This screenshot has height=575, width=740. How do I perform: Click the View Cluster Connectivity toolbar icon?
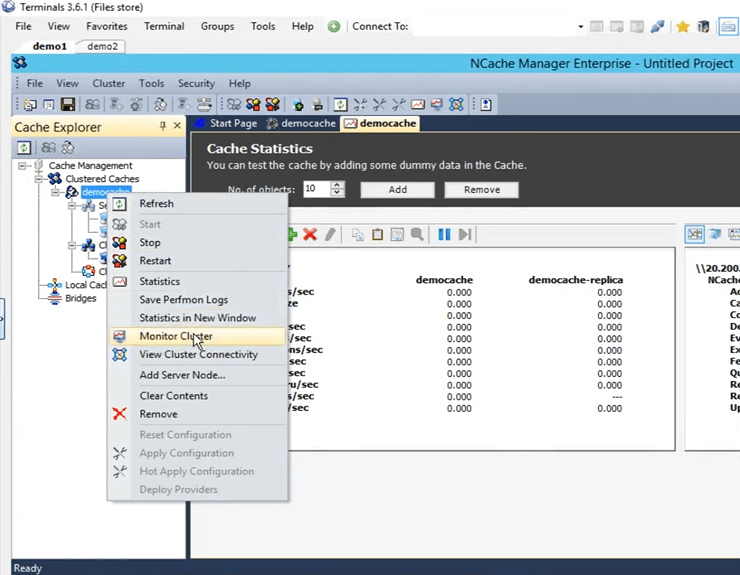pyautogui.click(x=456, y=104)
